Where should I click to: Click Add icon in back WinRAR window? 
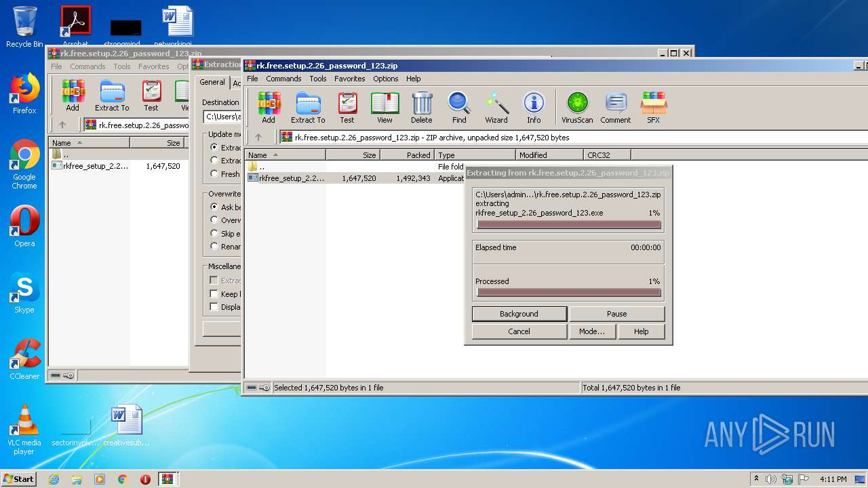[x=73, y=96]
